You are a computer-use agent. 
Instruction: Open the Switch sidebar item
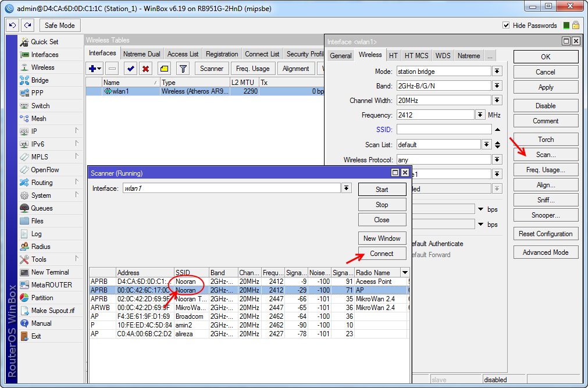point(40,106)
